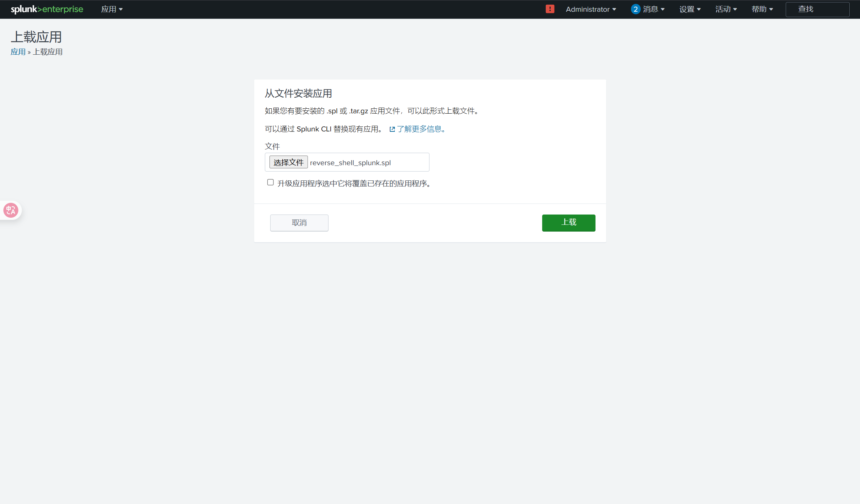The height and width of the screenshot is (504, 860).
Task: Click the 选择文件 choose file button
Action: click(x=288, y=162)
